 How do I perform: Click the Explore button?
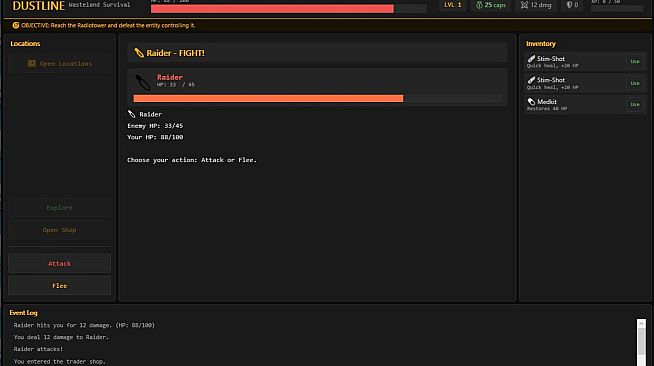pyautogui.click(x=59, y=208)
